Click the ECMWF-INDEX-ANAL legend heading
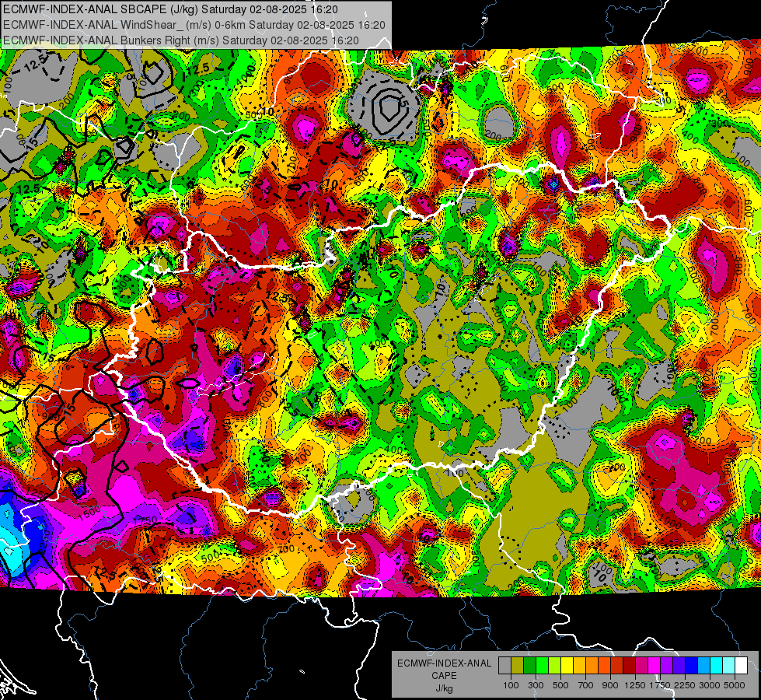 pyautogui.click(x=445, y=663)
